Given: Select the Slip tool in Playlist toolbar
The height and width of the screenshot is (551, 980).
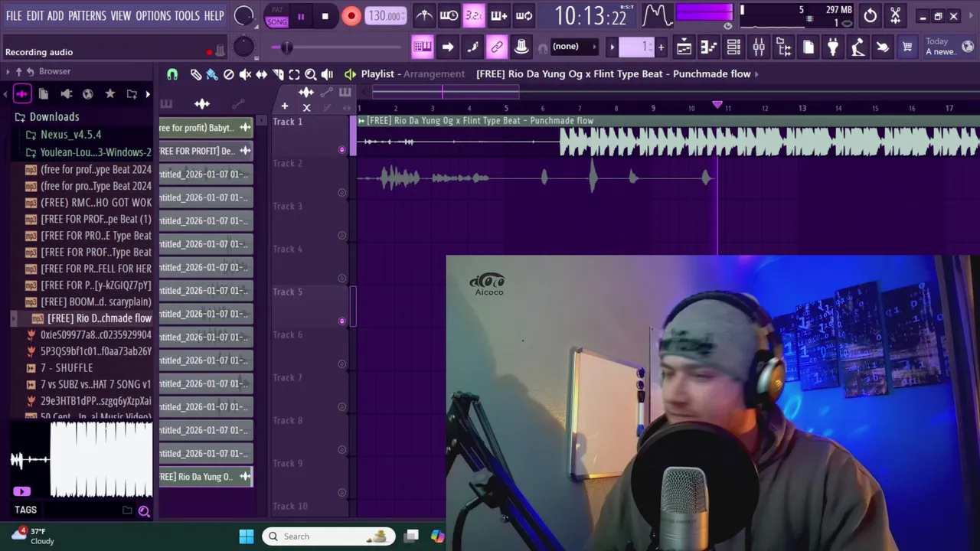Looking at the screenshot, I should coord(261,74).
